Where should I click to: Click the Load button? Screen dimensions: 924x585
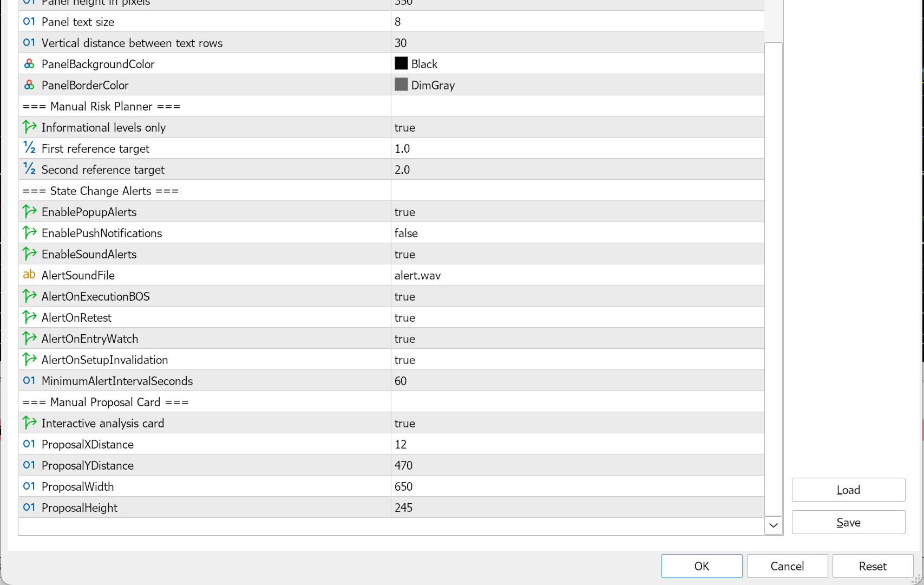point(848,490)
